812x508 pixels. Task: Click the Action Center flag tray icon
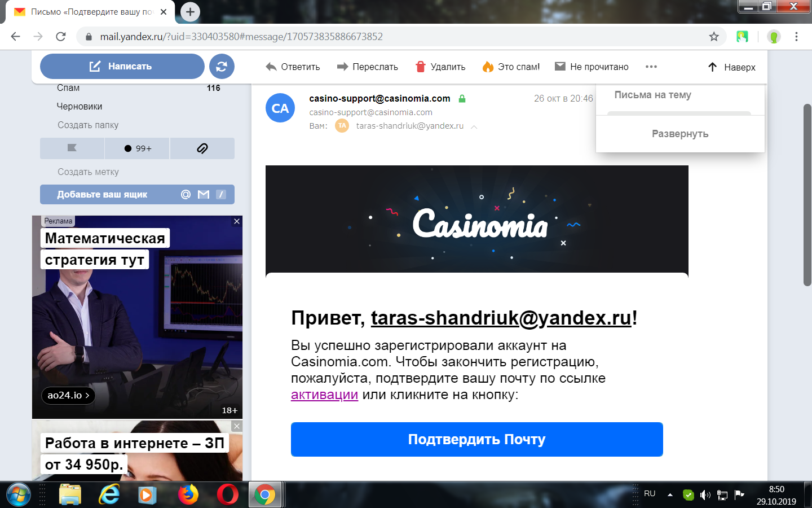tap(739, 495)
